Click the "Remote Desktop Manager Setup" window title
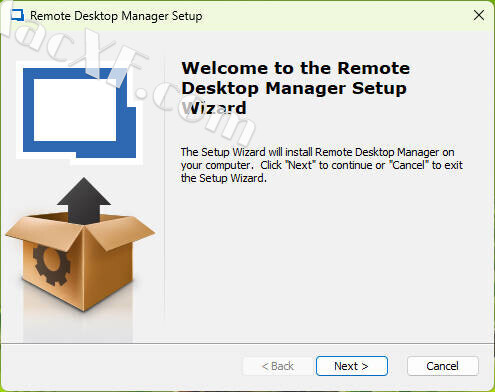The width and height of the screenshot is (495, 392). pyautogui.click(x=116, y=16)
